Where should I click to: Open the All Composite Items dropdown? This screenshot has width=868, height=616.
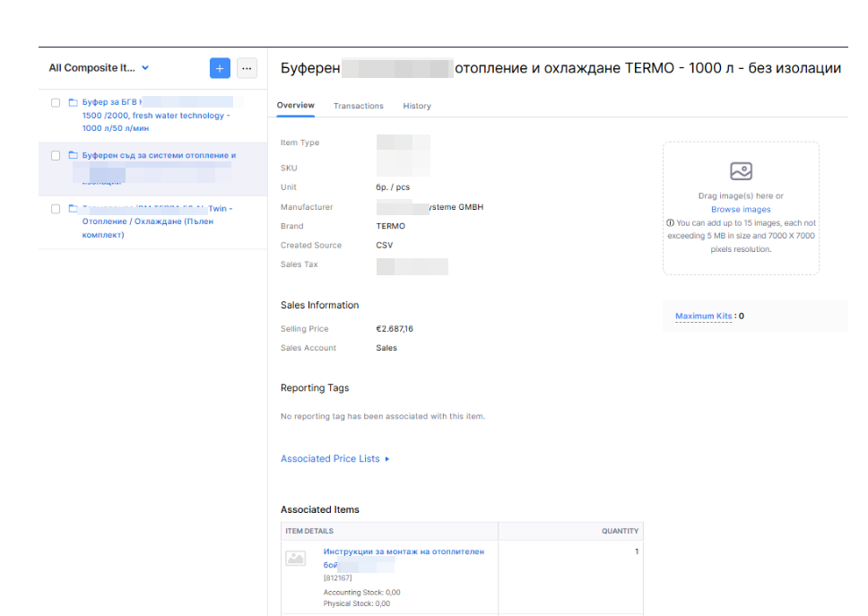tap(99, 67)
